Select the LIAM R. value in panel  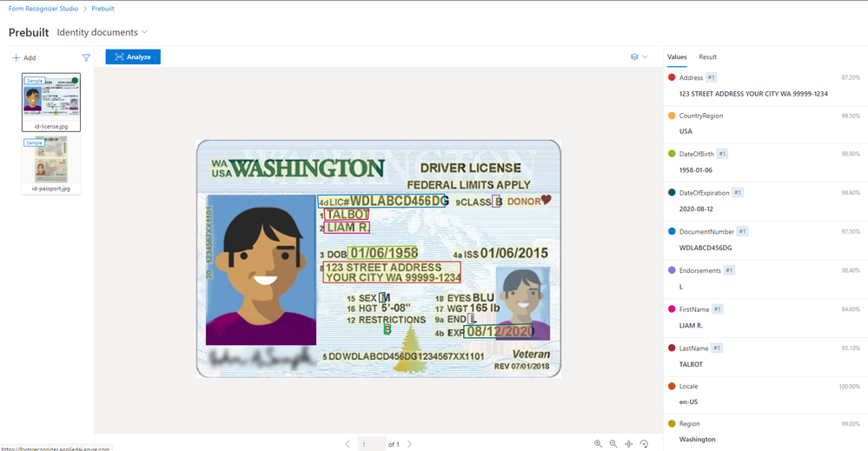691,325
